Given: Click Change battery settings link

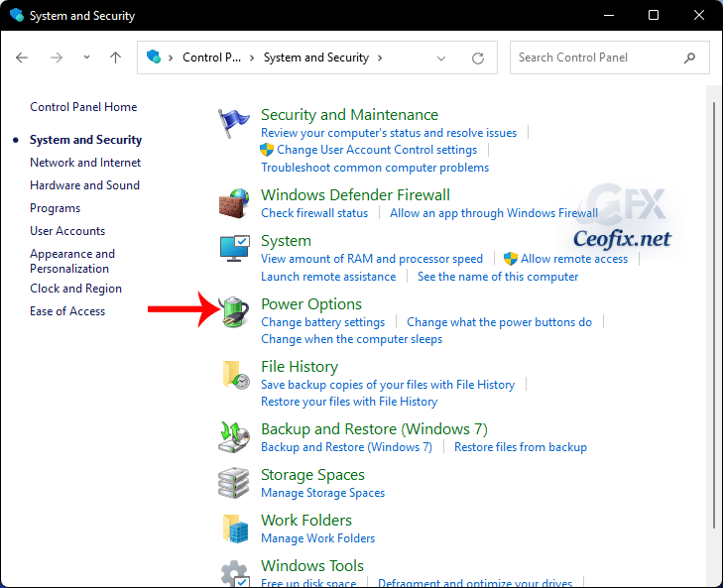Looking at the screenshot, I should click(x=322, y=322).
